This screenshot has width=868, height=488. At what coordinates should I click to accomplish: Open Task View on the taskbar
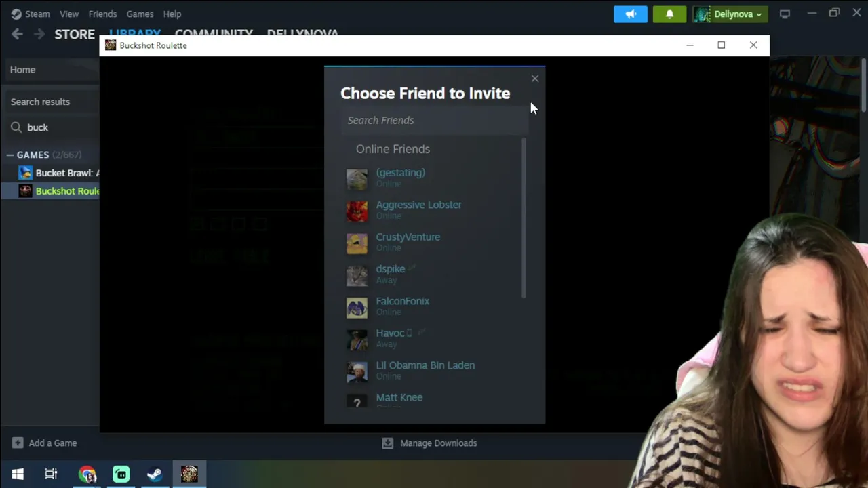[51, 474]
